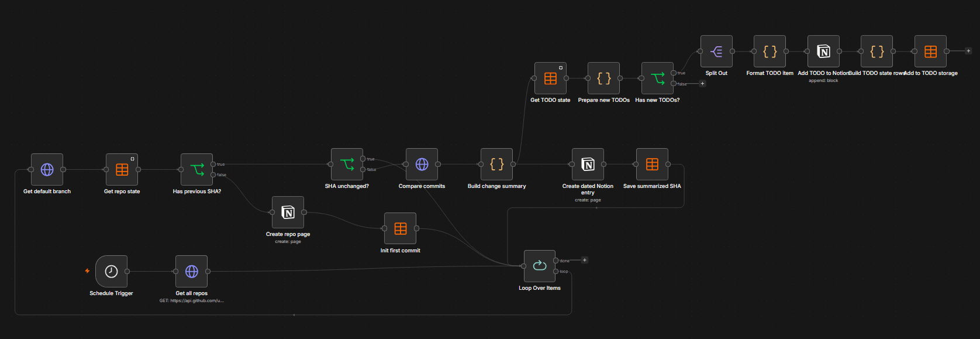This screenshot has height=339, width=980.
Task: Open the Init first commit node
Action: [x=400, y=228]
